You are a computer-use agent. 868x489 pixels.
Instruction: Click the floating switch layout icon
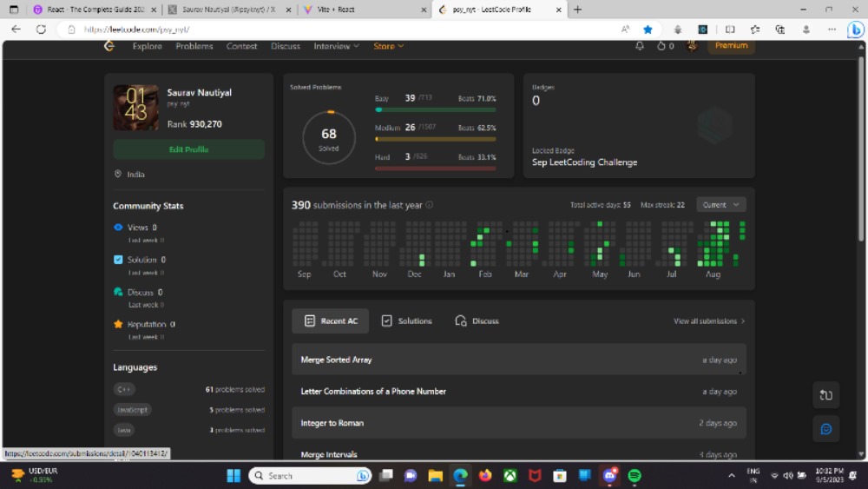(825, 395)
